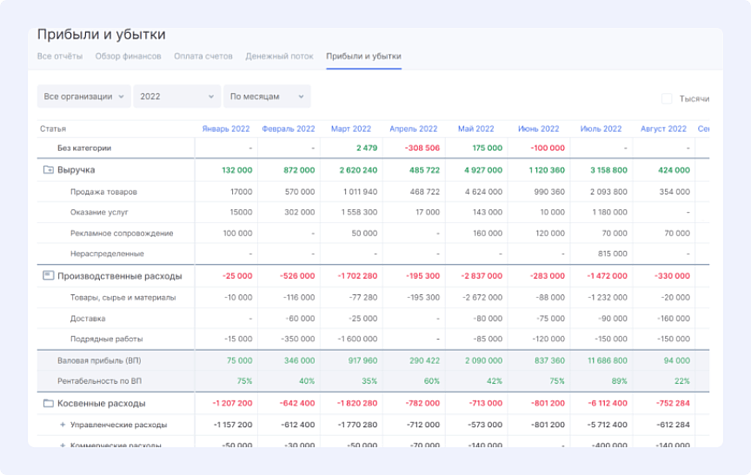Image resolution: width=751 pixels, height=475 pixels.
Task: Enable the Тысячи checkbox
Action: tap(667, 98)
